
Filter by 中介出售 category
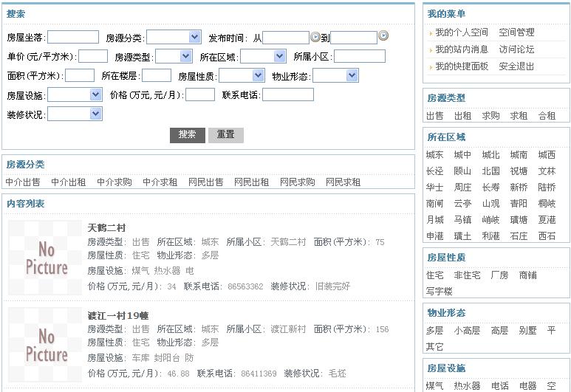[23, 182]
